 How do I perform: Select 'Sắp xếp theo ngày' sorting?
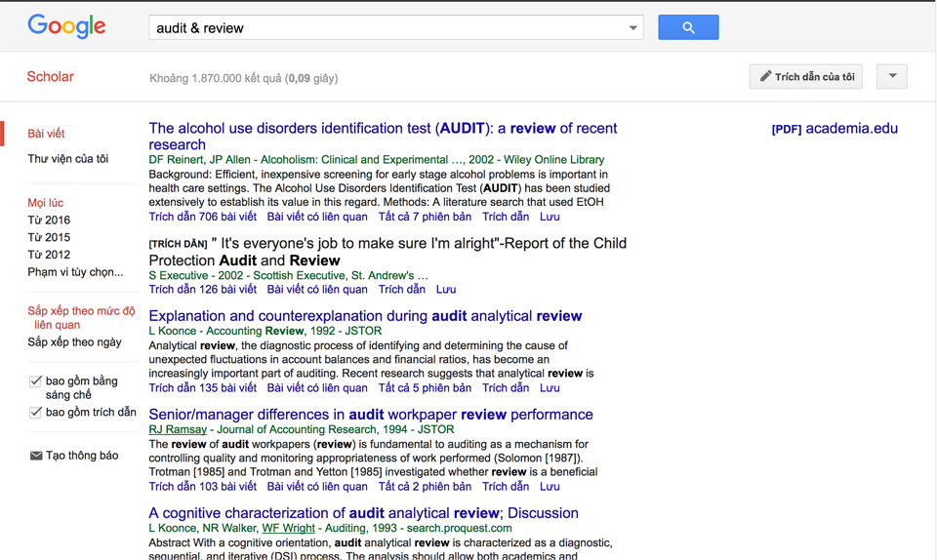click(x=75, y=342)
